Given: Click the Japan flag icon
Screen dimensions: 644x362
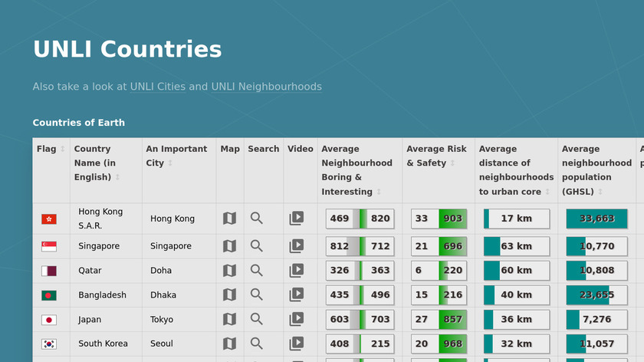Looking at the screenshot, I should (x=49, y=320).
